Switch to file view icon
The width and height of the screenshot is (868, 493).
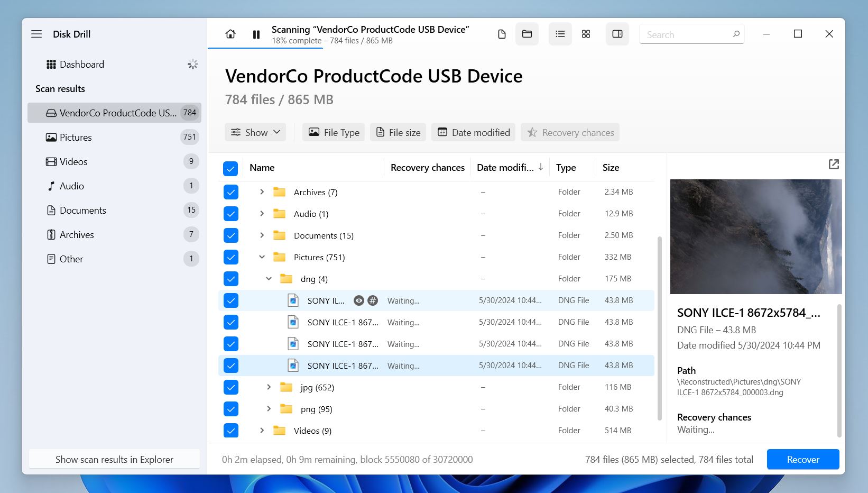[x=502, y=34]
